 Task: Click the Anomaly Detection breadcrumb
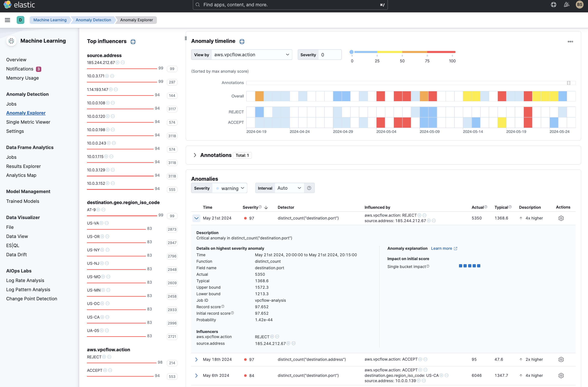coord(93,20)
